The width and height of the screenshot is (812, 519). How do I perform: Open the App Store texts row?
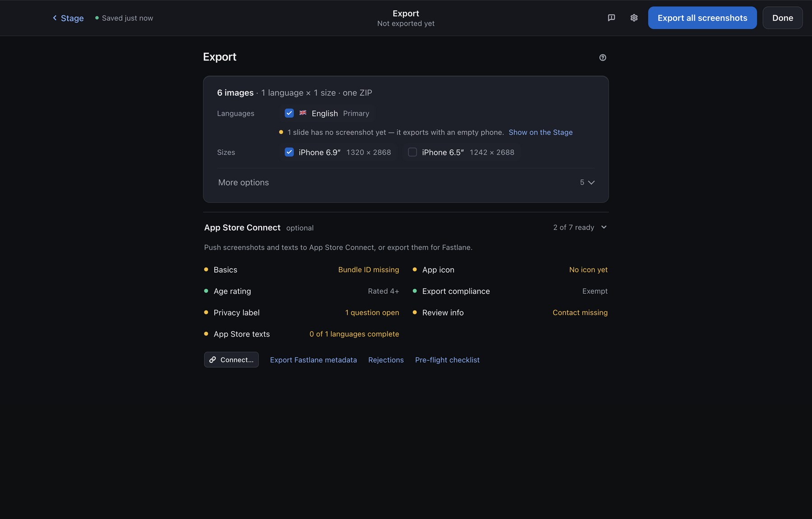pyautogui.click(x=301, y=334)
